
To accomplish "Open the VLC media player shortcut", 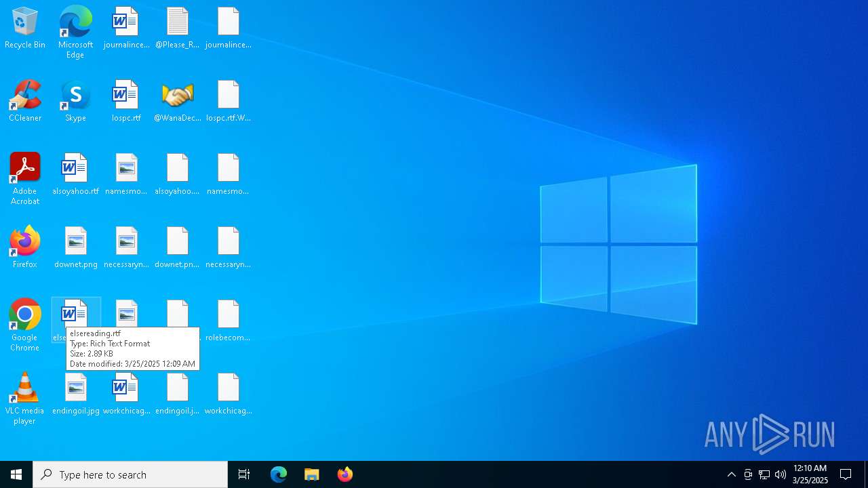I will pyautogui.click(x=25, y=399).
